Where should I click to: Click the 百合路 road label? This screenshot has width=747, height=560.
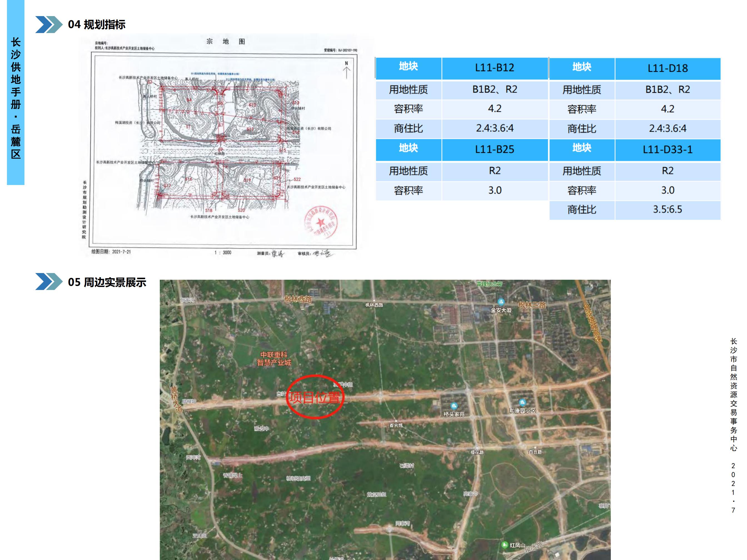tap(535, 452)
